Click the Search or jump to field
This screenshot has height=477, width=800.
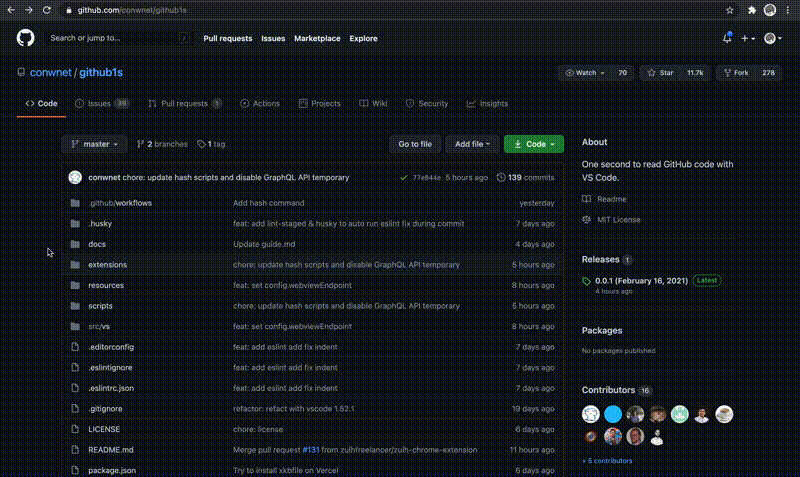point(118,38)
